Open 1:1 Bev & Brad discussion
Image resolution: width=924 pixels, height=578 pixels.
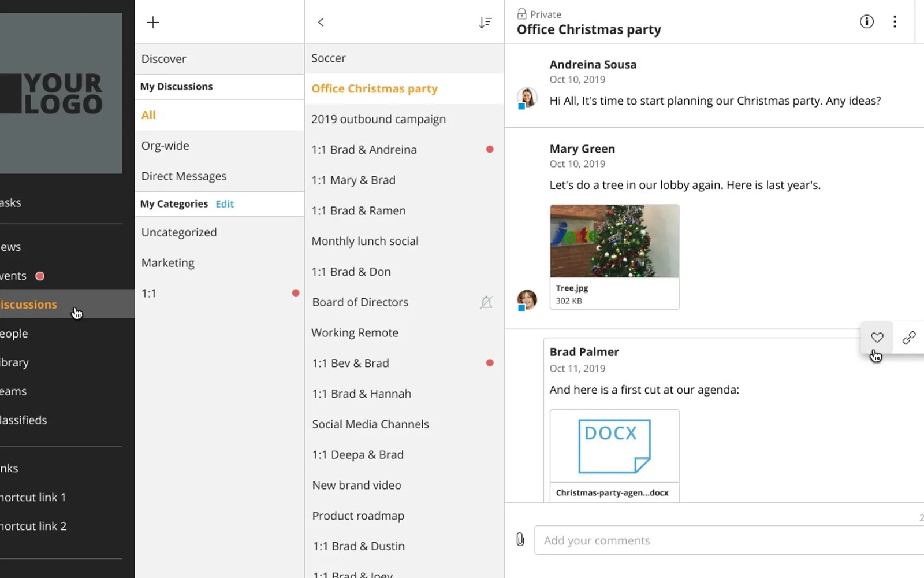[404, 363]
